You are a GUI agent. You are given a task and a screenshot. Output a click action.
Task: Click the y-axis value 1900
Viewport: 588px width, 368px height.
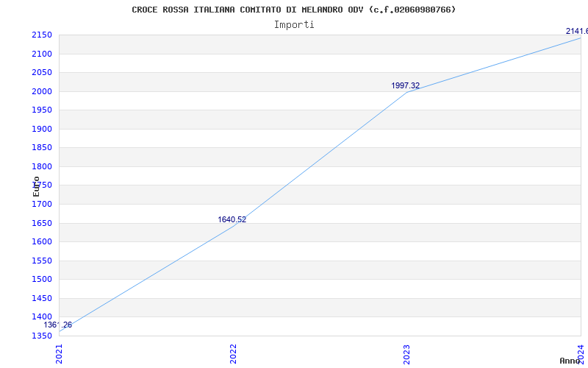[42, 130]
